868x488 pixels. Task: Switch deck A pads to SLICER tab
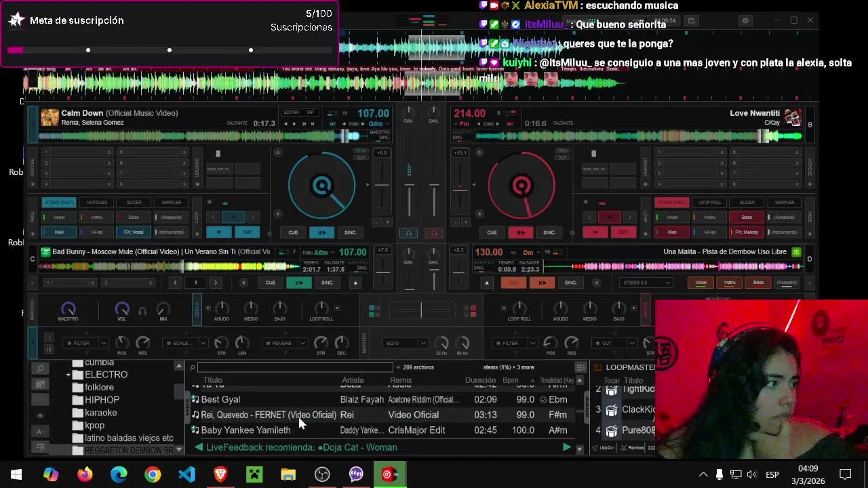pyautogui.click(x=134, y=202)
